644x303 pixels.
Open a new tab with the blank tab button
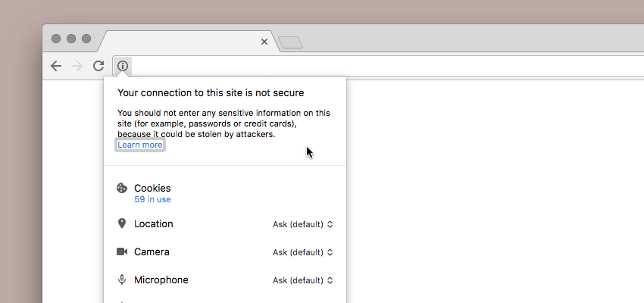click(290, 42)
